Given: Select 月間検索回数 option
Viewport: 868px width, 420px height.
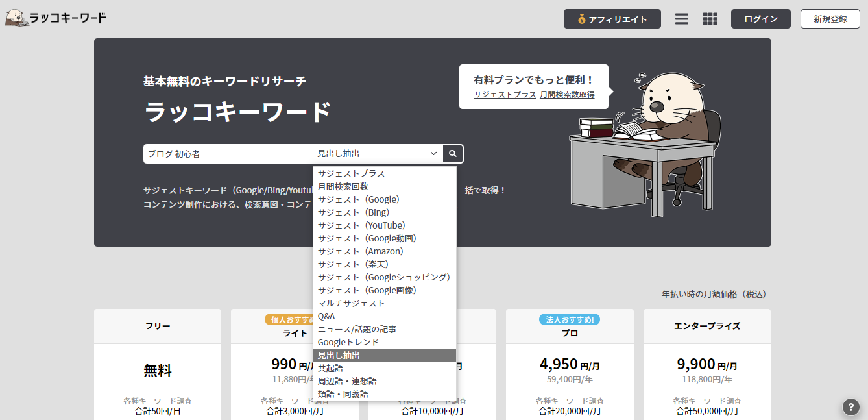Looking at the screenshot, I should click(x=385, y=186).
